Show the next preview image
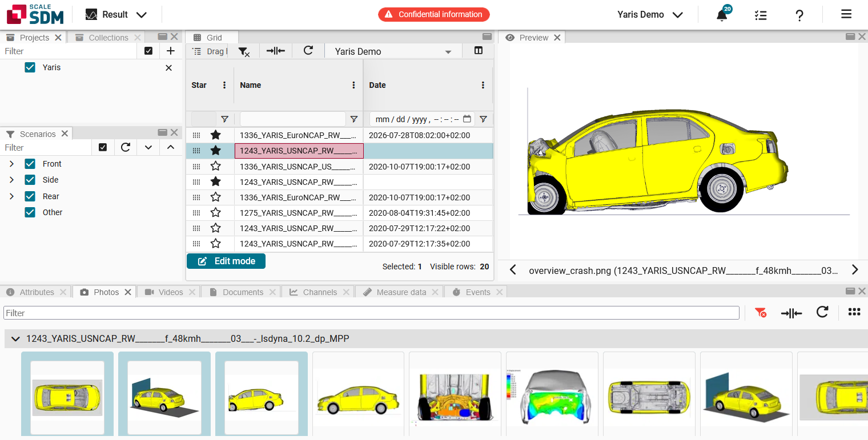This screenshot has width=868, height=440. pos(855,270)
